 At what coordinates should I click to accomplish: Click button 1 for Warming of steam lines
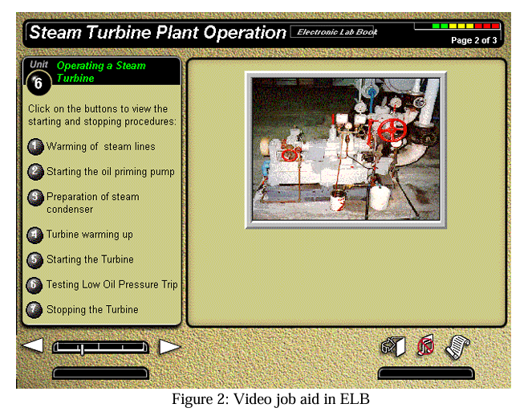(x=35, y=147)
